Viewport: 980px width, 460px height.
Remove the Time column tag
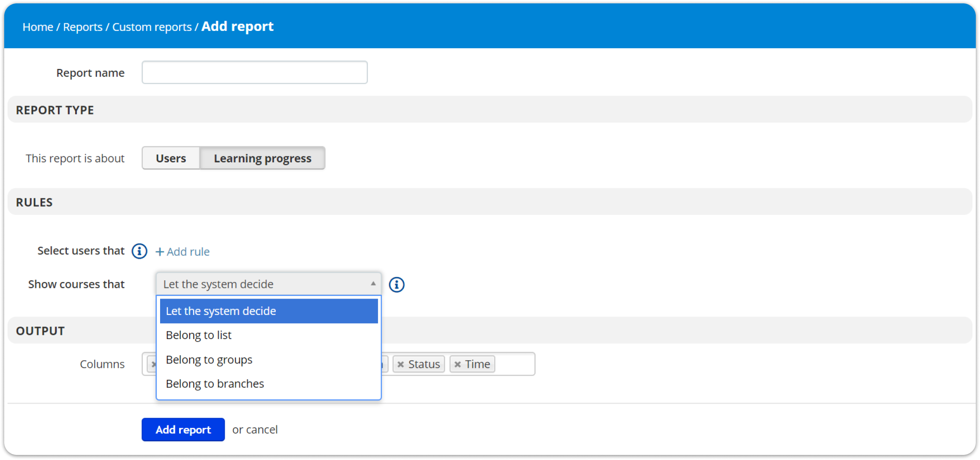[457, 364]
